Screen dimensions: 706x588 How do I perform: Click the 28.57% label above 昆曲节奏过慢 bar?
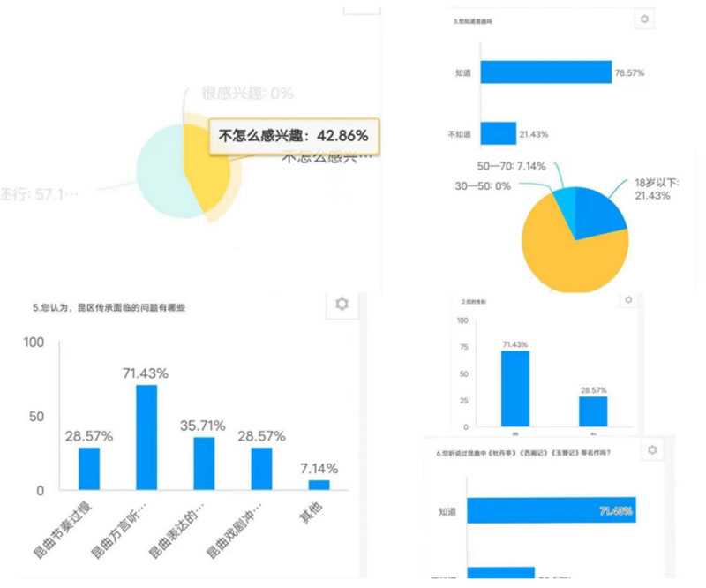pyautogui.click(x=89, y=436)
